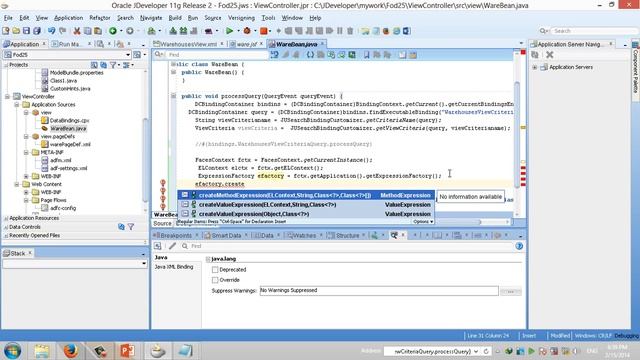
Task: Click the main Search field at top right
Action: coord(595,31)
